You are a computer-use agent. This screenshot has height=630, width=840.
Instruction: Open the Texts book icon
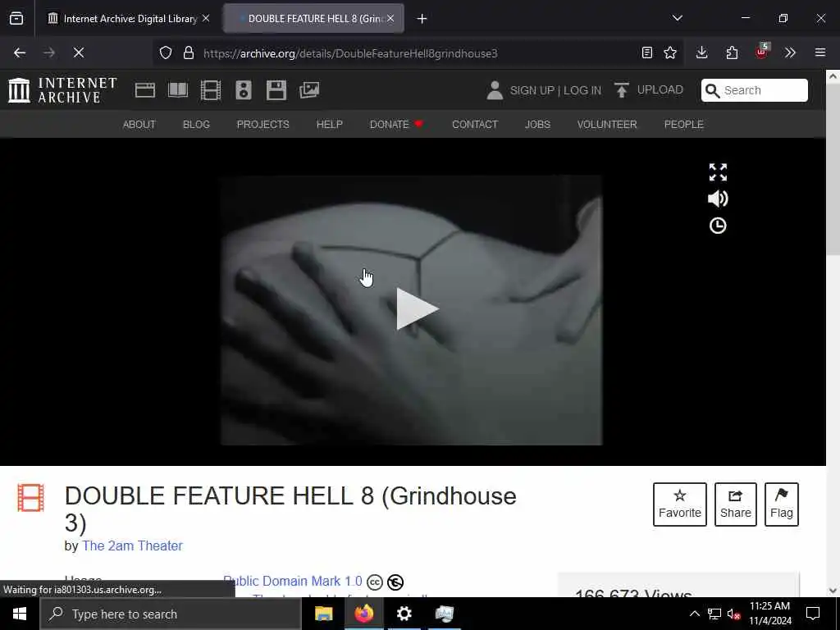[x=178, y=90]
